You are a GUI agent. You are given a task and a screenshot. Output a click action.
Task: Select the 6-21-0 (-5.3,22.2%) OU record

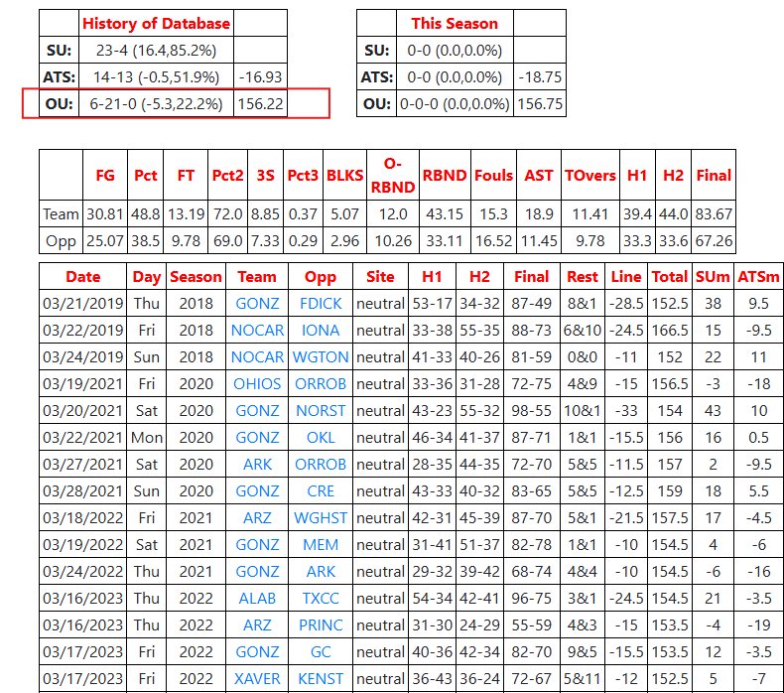coord(156,104)
